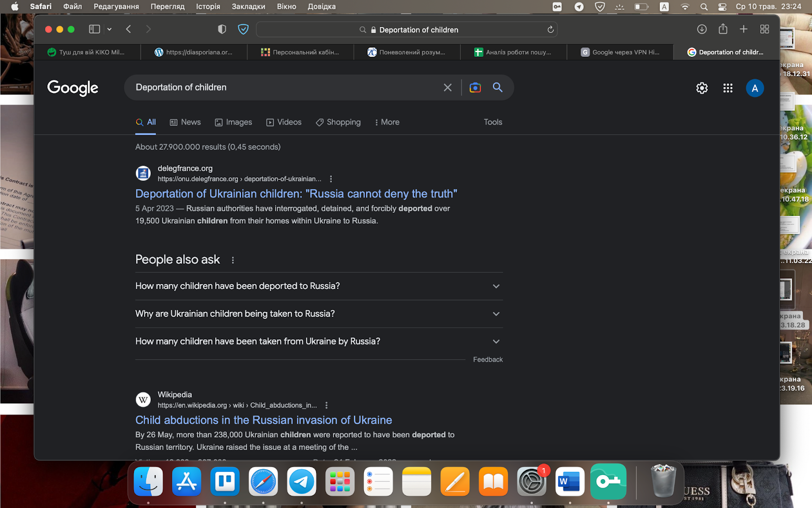
Task: Reload the page in Safari
Action: coord(550,29)
